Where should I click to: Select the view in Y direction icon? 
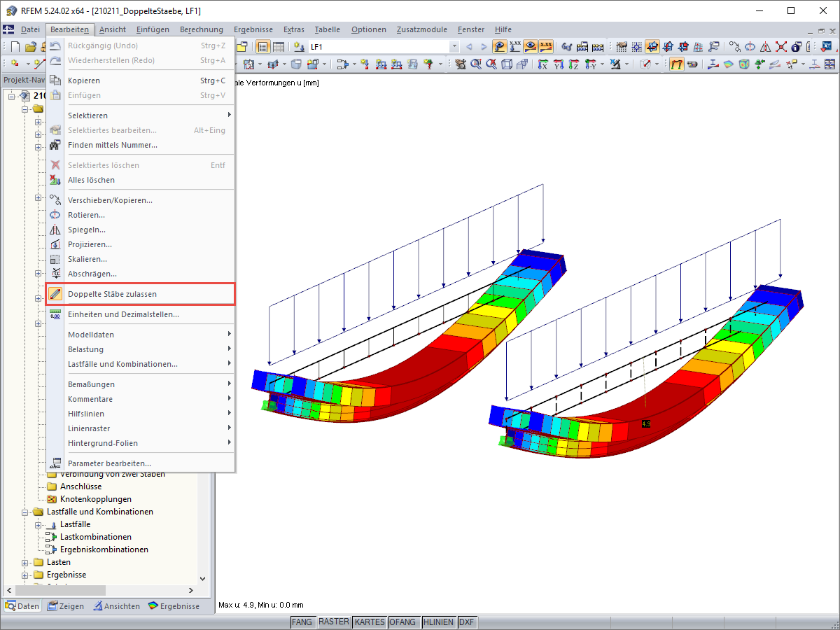click(x=558, y=64)
